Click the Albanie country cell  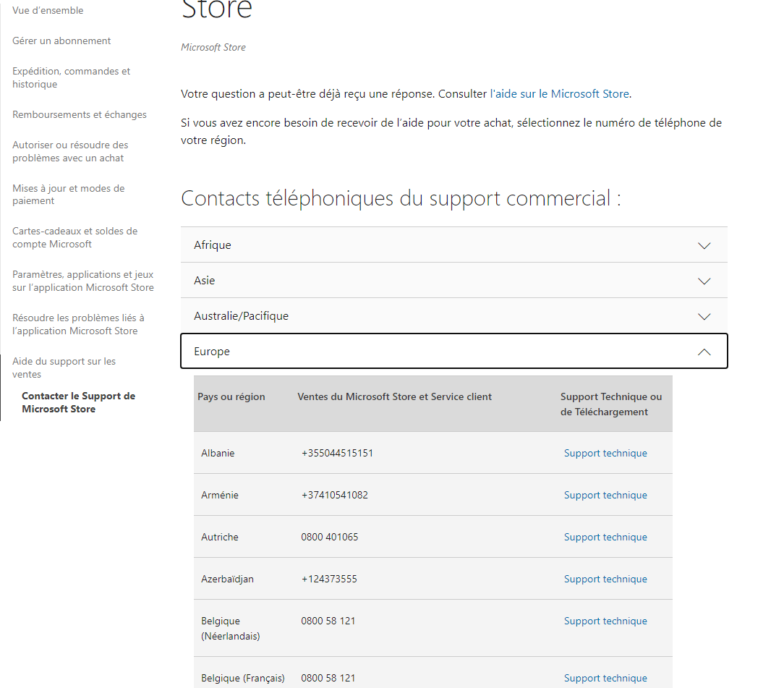click(x=218, y=453)
